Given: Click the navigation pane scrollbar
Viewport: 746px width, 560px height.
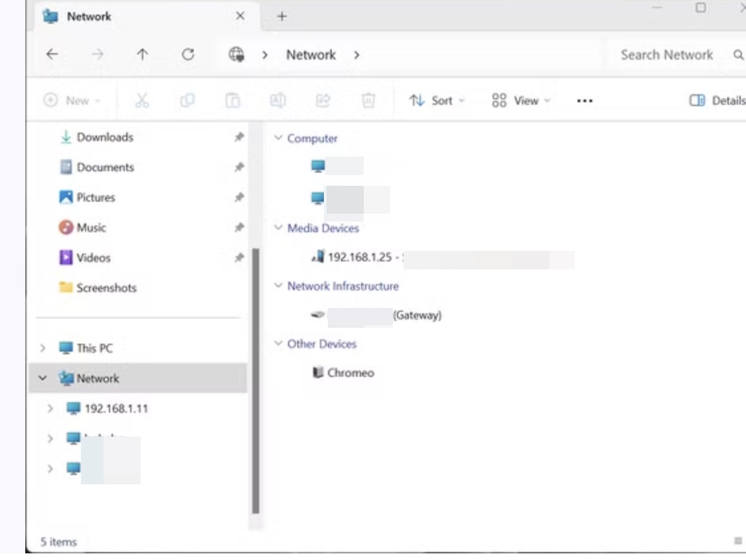Looking at the screenshot, I should pyautogui.click(x=256, y=381).
